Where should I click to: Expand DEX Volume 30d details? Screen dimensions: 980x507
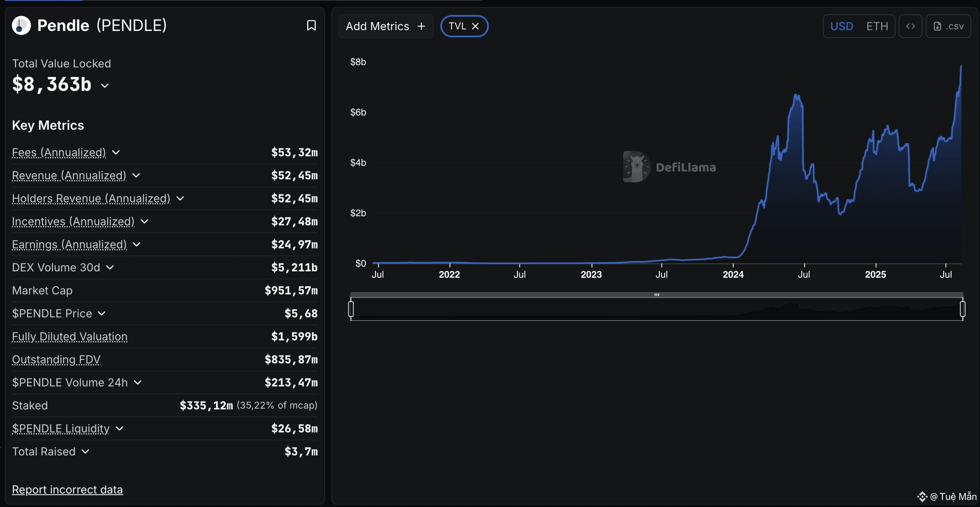pos(110,267)
